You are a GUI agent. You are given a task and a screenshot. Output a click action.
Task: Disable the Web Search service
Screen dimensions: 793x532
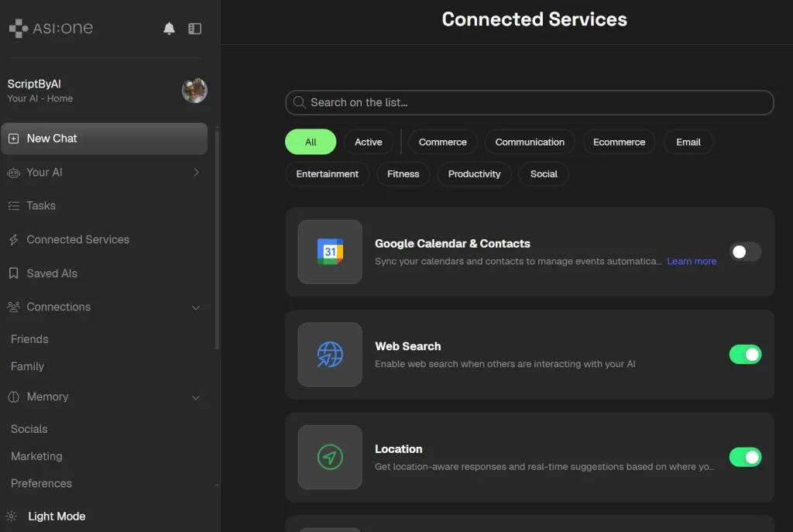coord(745,355)
